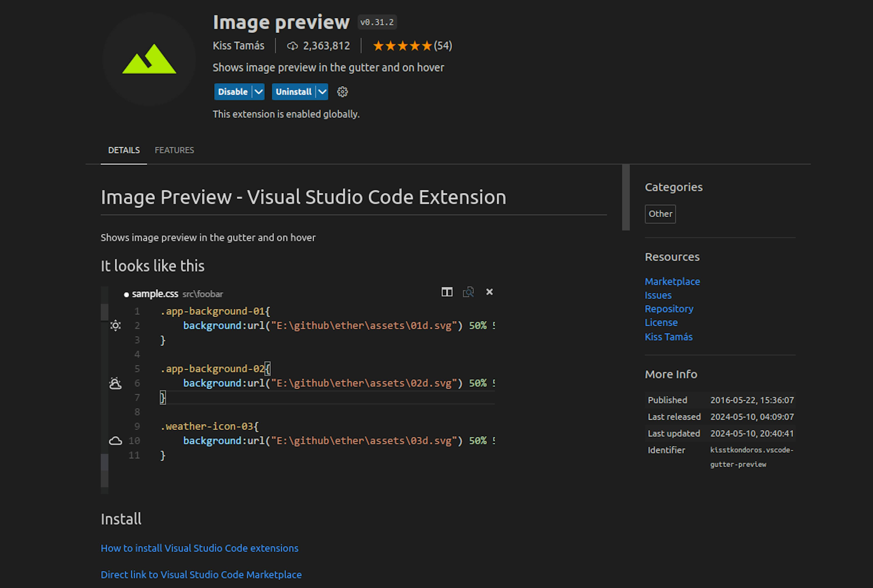Click the Issues resource link
This screenshot has height=588, width=873.
pos(658,295)
